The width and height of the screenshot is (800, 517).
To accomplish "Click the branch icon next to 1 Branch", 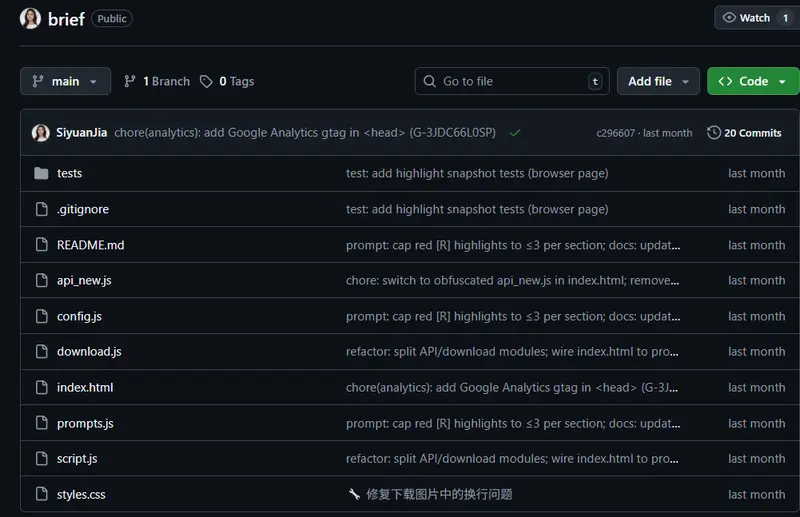I will click(x=130, y=81).
